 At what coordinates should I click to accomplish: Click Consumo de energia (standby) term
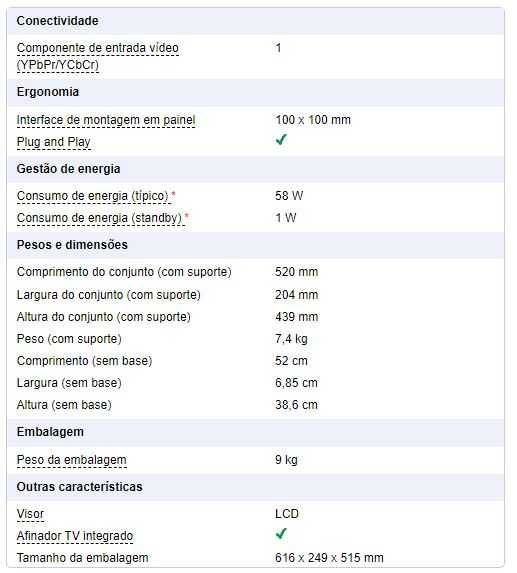tap(99, 218)
